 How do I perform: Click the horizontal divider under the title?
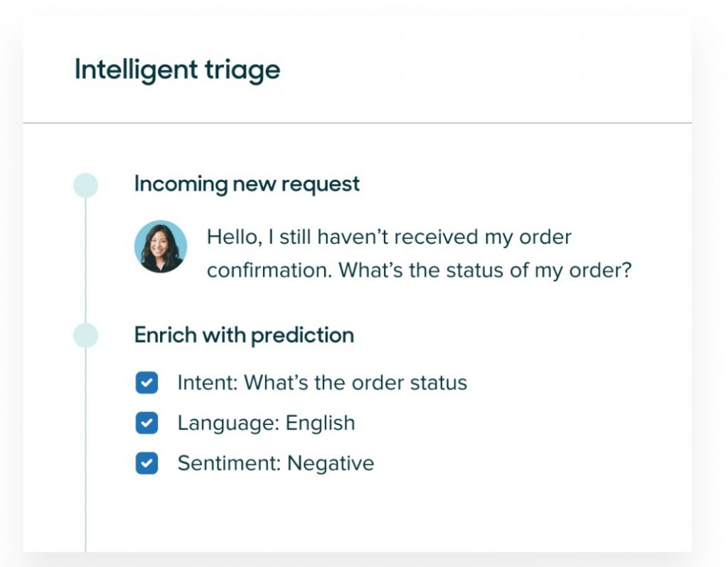point(357,123)
